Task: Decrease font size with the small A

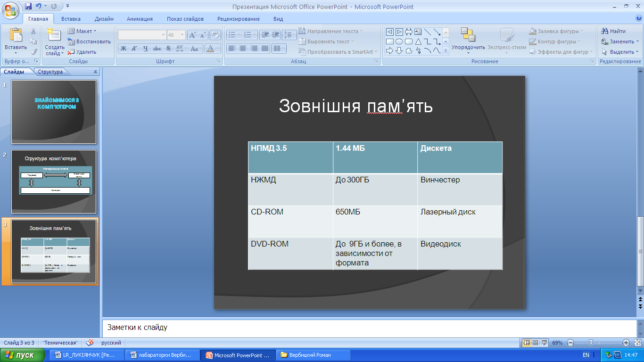Action: pyautogui.click(x=203, y=35)
